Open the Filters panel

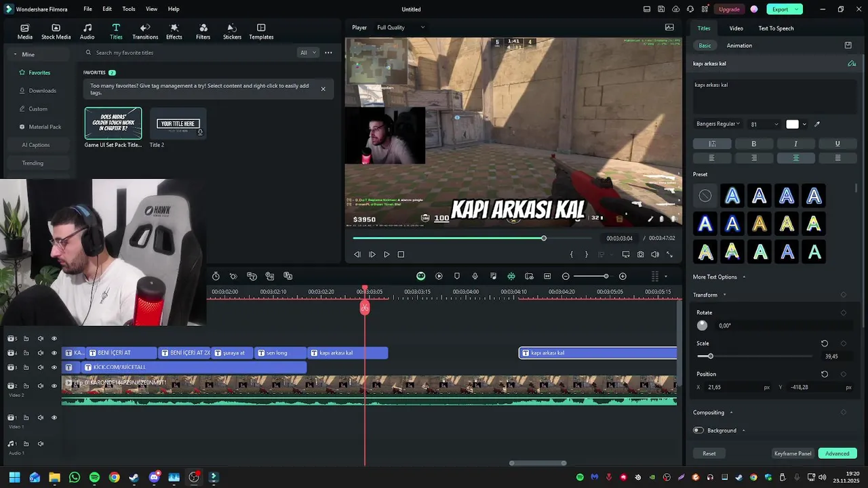point(203,32)
